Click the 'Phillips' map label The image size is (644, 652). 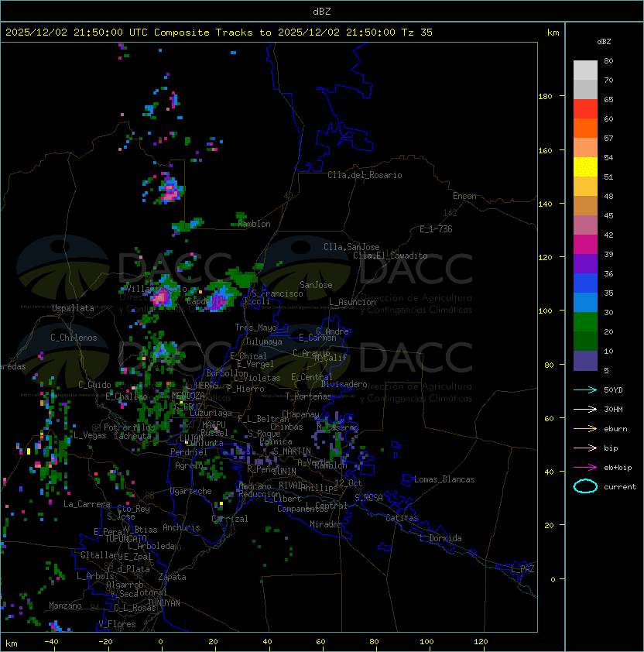click(x=319, y=488)
